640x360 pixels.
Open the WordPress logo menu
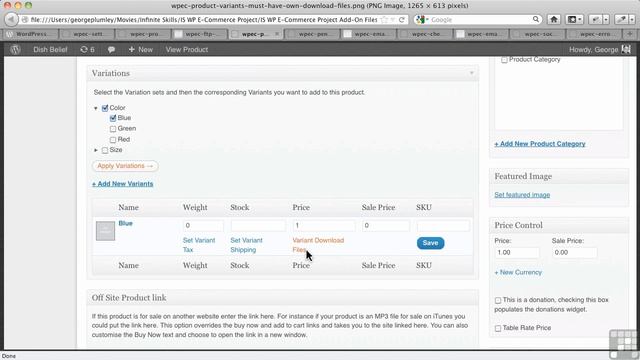[x=16, y=49]
